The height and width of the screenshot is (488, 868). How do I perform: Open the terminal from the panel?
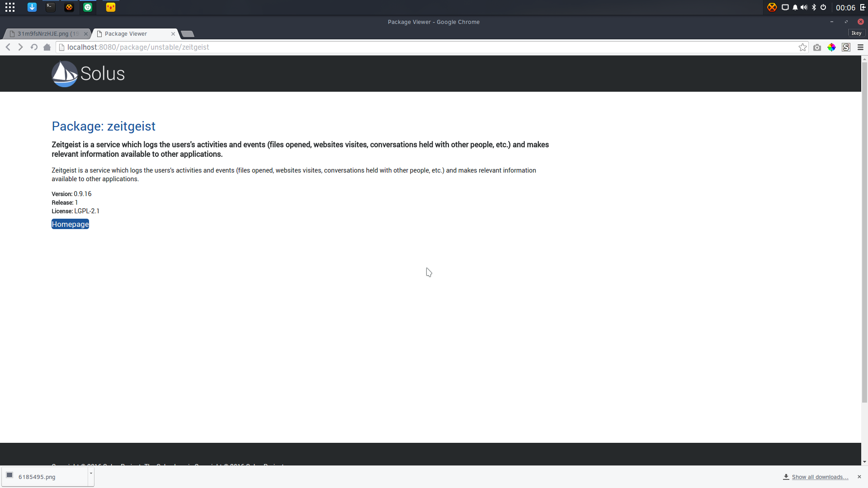tap(51, 7)
